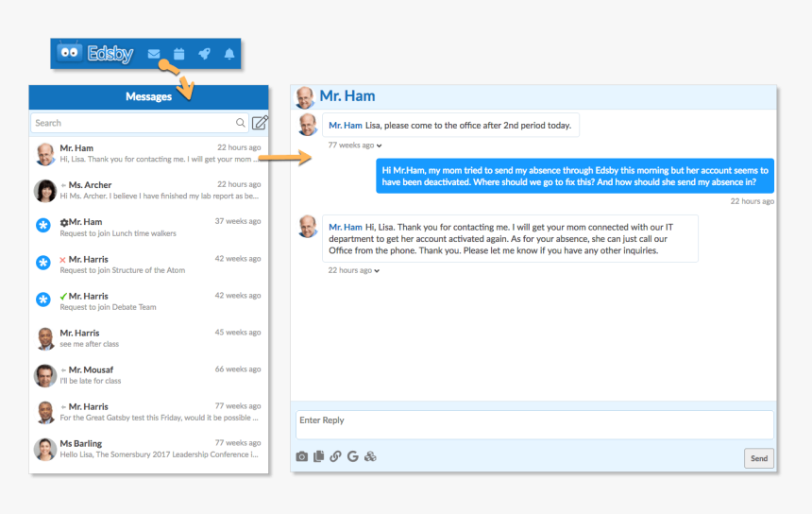Click the rocket launch icon
Screen dimensions: 812x514
(x=204, y=54)
